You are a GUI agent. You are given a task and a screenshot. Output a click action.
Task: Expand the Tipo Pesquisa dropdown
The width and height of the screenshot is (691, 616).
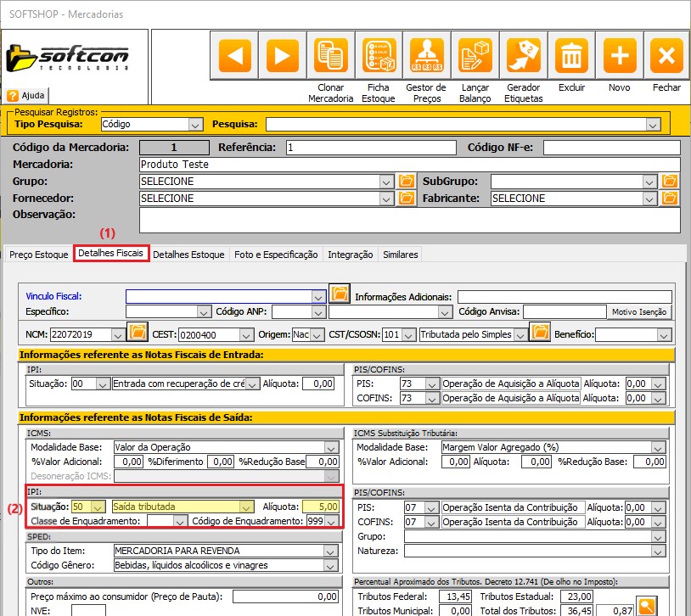click(x=196, y=125)
